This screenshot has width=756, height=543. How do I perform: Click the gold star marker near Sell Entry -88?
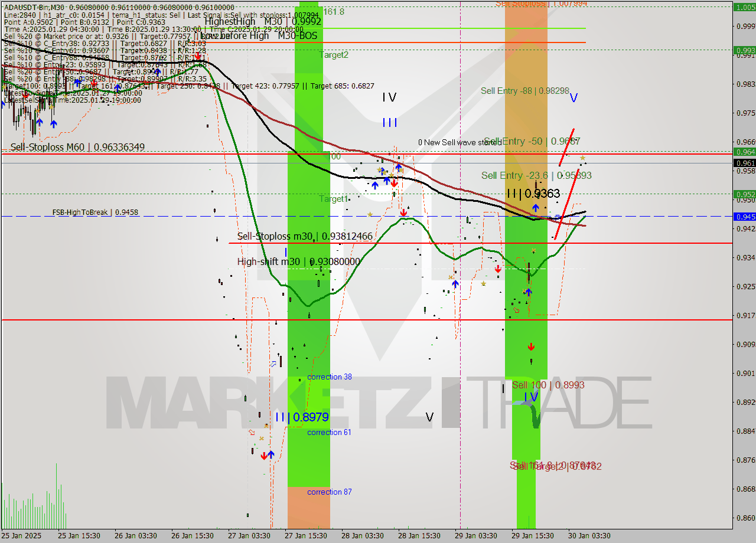pos(582,158)
